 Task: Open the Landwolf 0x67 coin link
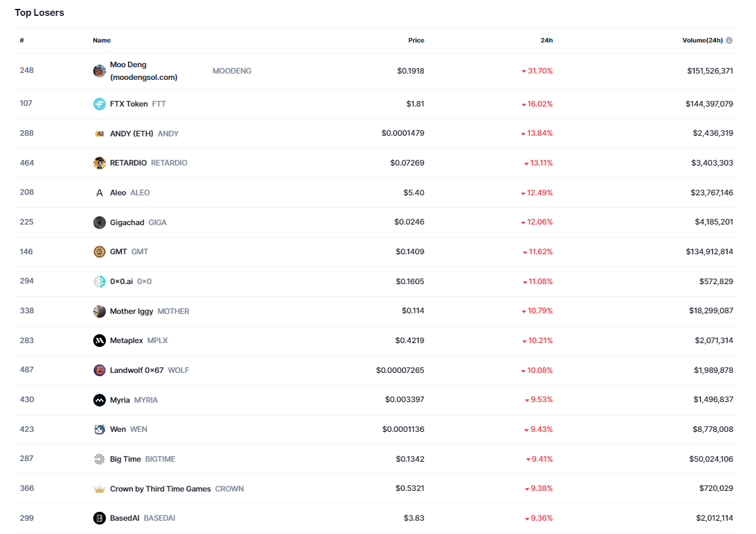pyautogui.click(x=136, y=370)
